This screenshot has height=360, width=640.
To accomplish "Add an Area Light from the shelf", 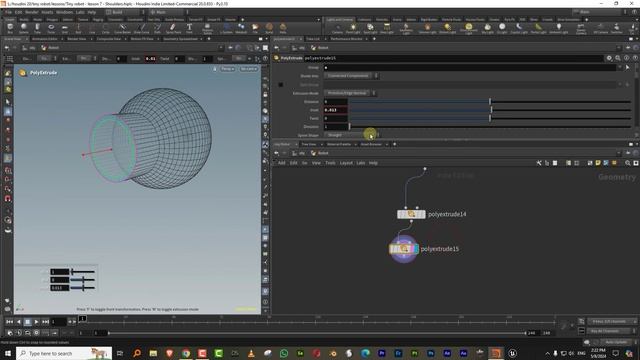I will [386, 28].
